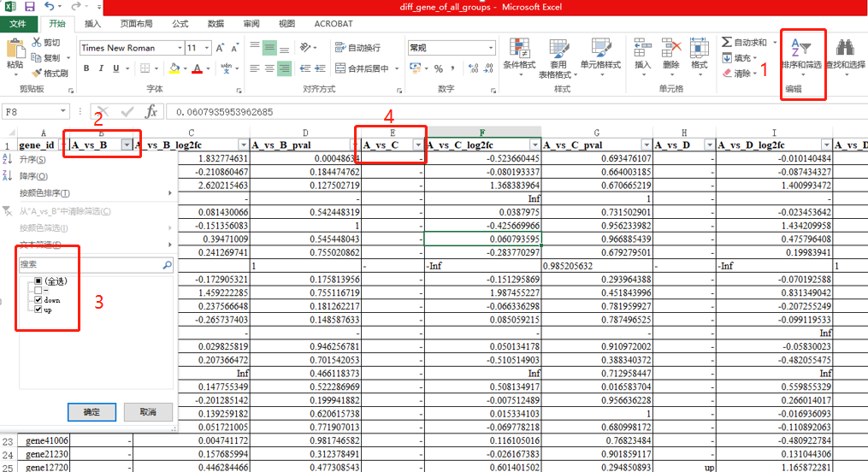Screen dimensions: 868x472
Task: Click the Fill (填充) button
Action: (739, 57)
